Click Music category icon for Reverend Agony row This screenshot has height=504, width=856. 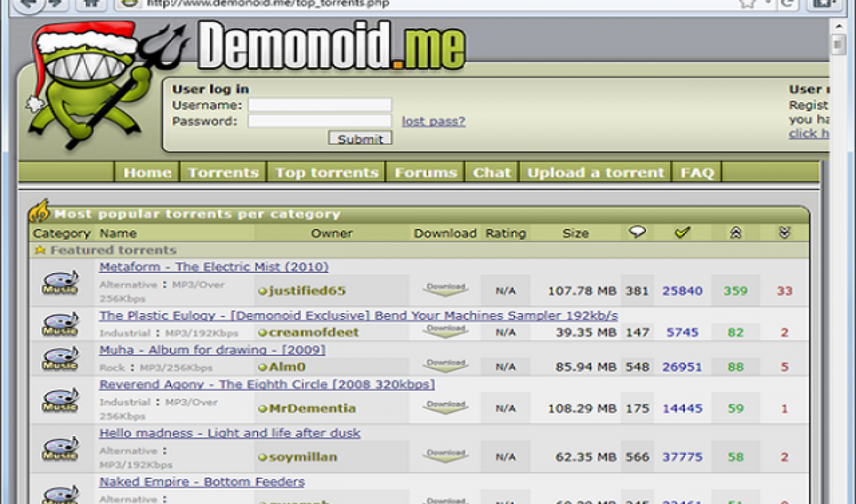pyautogui.click(x=60, y=400)
